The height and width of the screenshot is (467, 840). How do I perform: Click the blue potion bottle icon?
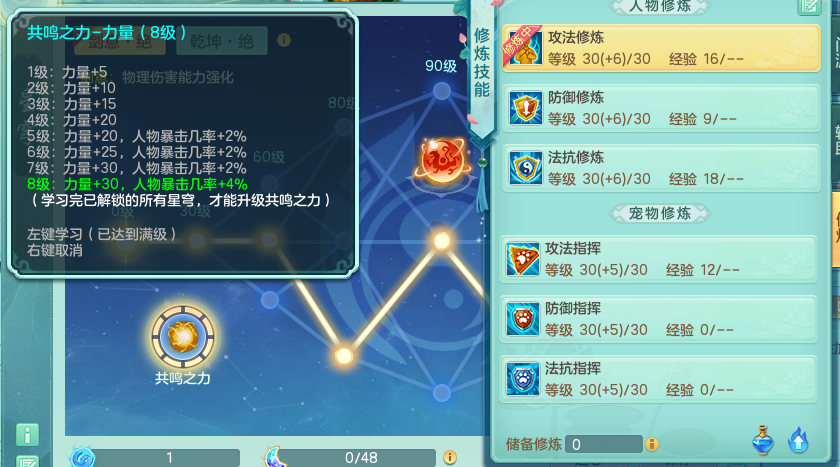763,440
